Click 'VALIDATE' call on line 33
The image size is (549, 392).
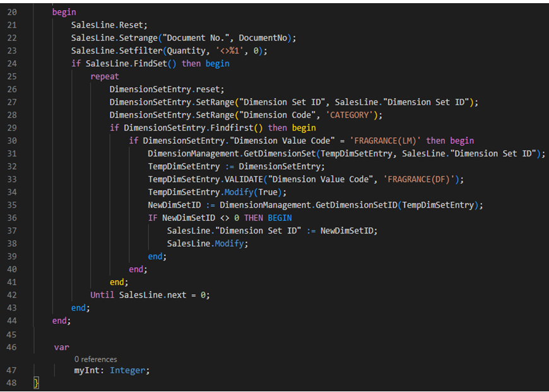click(244, 179)
